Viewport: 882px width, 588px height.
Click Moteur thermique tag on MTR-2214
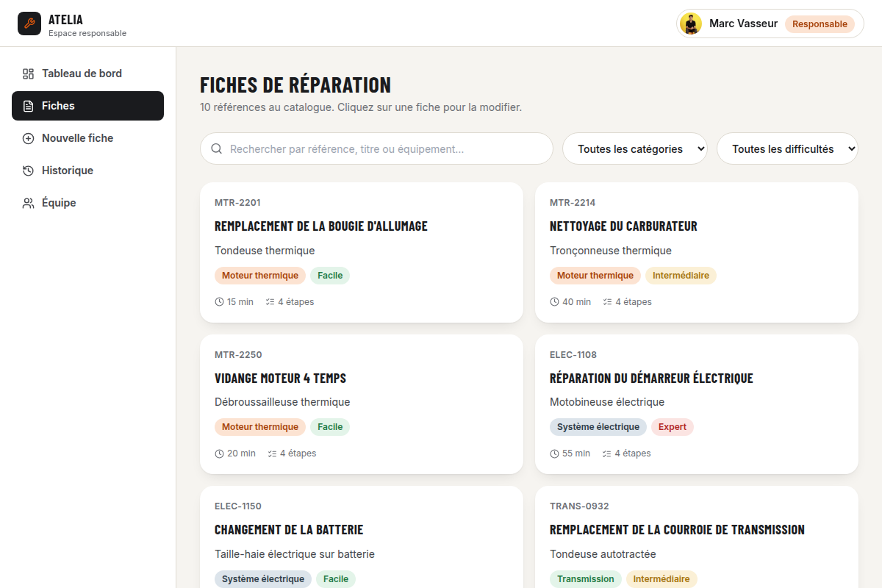pos(595,276)
